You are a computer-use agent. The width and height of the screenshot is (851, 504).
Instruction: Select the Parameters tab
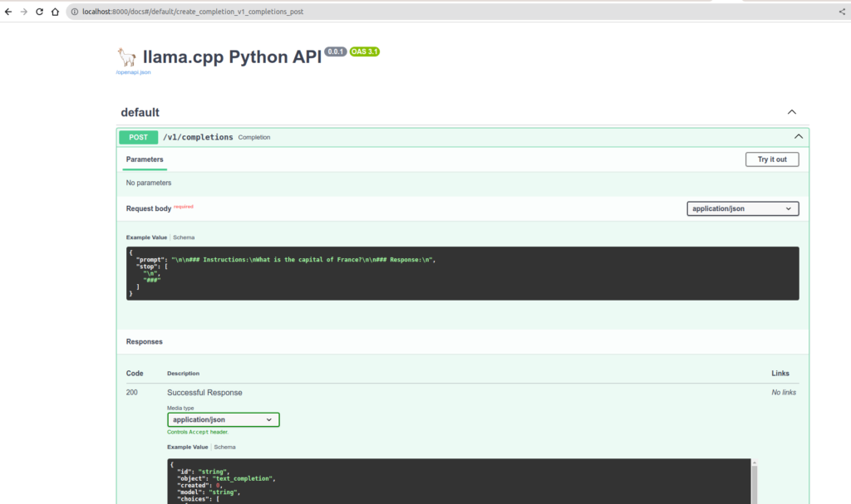(x=145, y=159)
